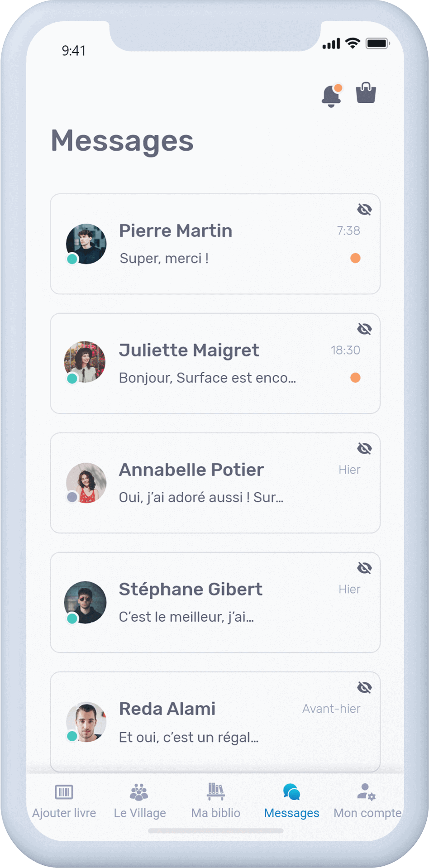
Task: Tap the Ajouter livre barcode icon
Action: (64, 792)
